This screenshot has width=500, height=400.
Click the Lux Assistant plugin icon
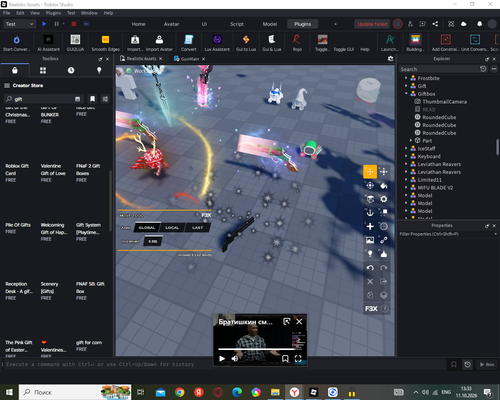point(217,43)
